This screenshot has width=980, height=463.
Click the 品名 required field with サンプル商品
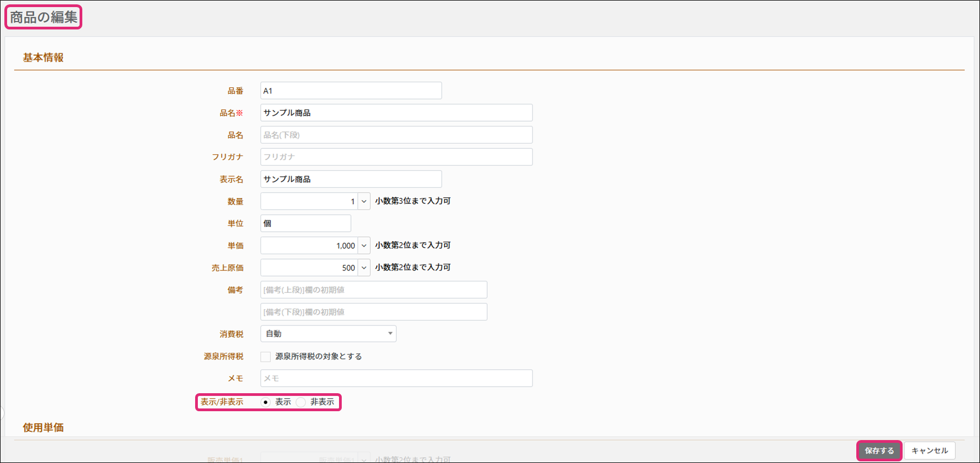pos(396,113)
